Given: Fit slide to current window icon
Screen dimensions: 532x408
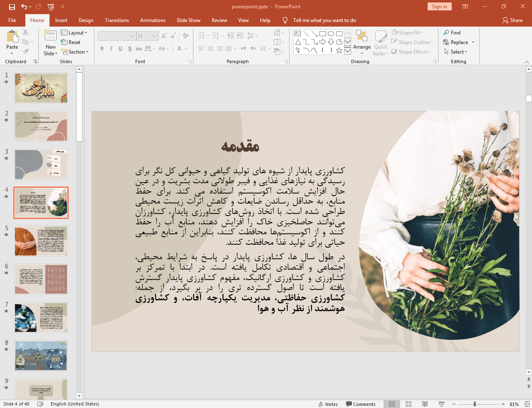Looking at the screenshot, I should pyautogui.click(x=527, y=404).
